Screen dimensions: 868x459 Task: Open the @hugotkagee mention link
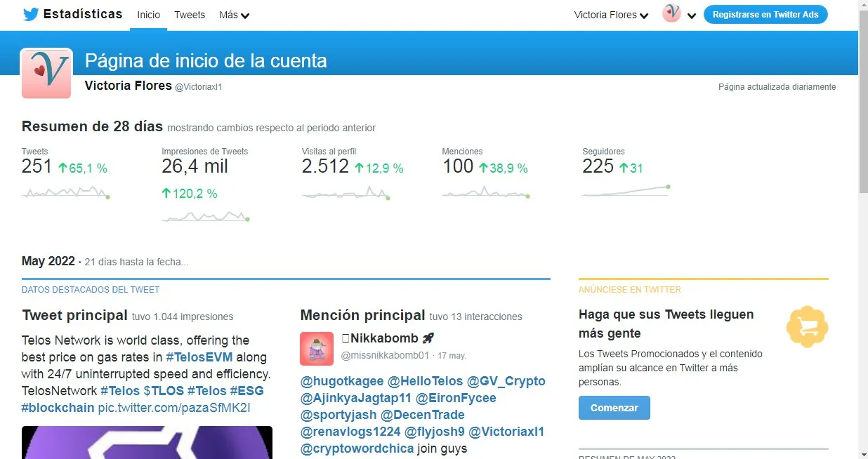(x=342, y=381)
